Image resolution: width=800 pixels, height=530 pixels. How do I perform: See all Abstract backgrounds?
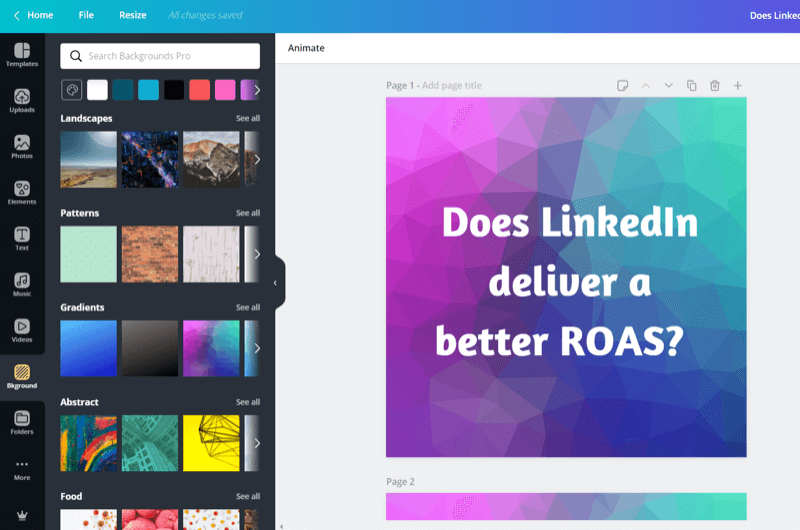click(248, 402)
